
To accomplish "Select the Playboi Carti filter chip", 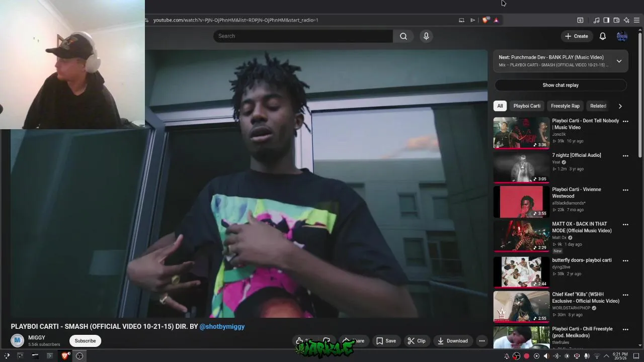I will (527, 106).
